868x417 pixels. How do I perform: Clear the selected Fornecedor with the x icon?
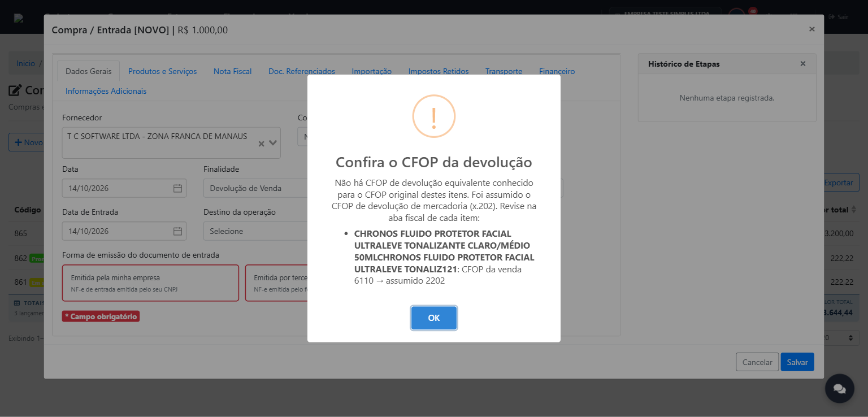pyautogui.click(x=261, y=144)
